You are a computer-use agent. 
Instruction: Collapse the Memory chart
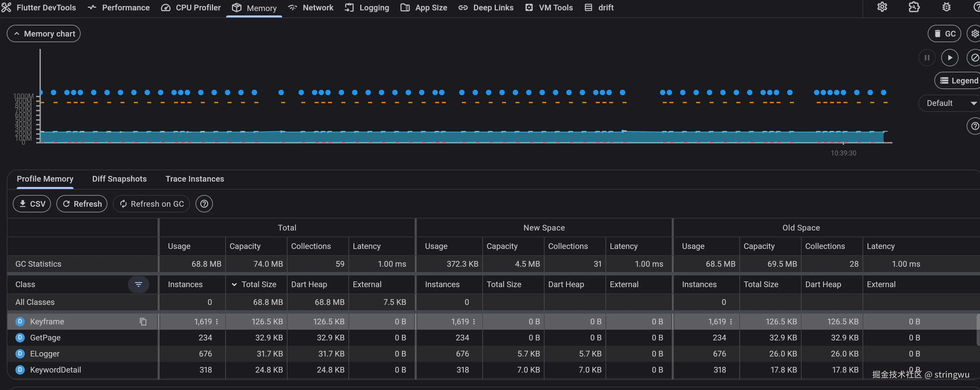click(x=44, y=34)
